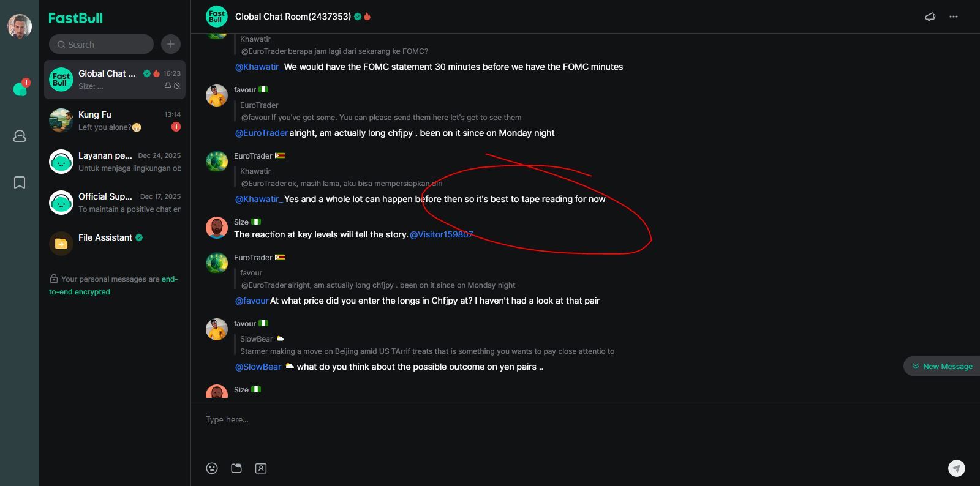
Task: Open the bookmarks icon in left sidebar
Action: 20,182
